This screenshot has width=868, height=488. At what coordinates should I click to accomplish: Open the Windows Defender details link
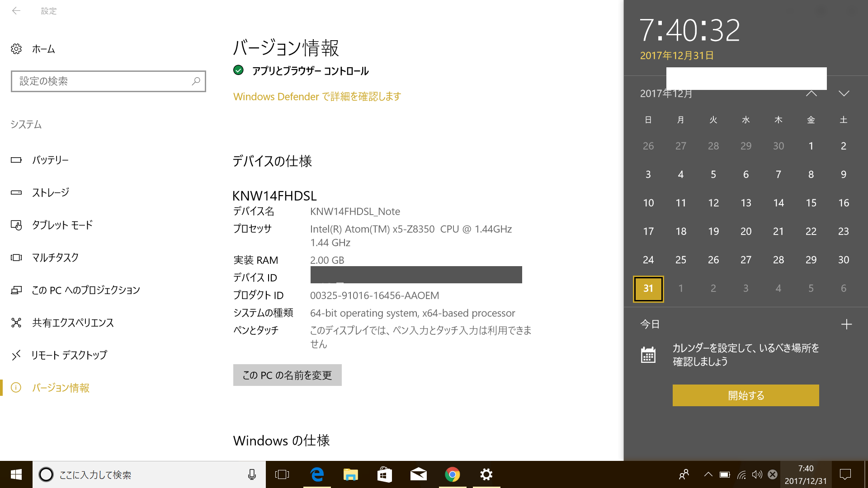tap(317, 97)
